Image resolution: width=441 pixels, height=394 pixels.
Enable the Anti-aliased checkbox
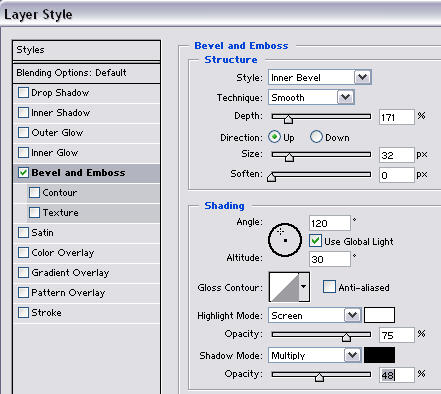(x=329, y=287)
